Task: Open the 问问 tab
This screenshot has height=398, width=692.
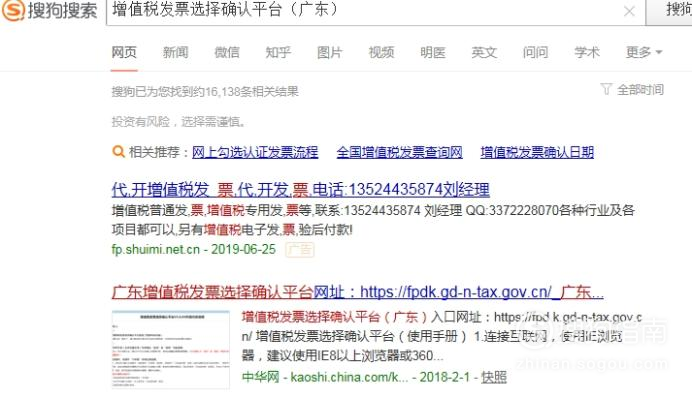Action: tap(535, 52)
